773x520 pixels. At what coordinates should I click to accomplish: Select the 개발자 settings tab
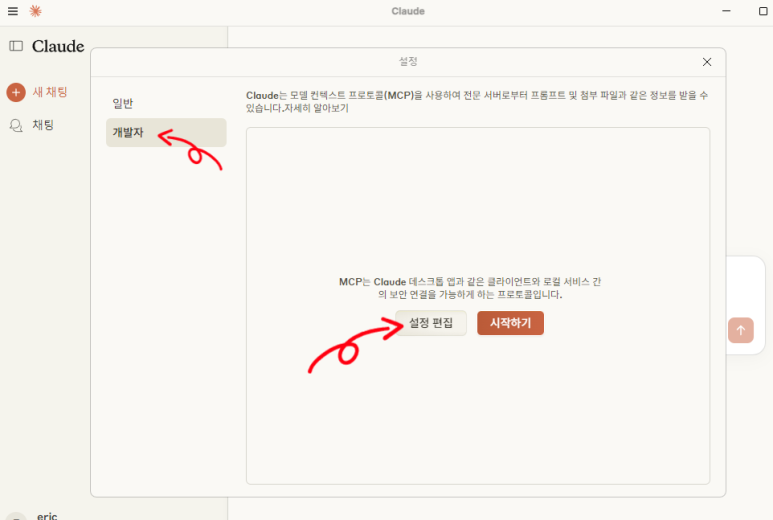[166, 132]
